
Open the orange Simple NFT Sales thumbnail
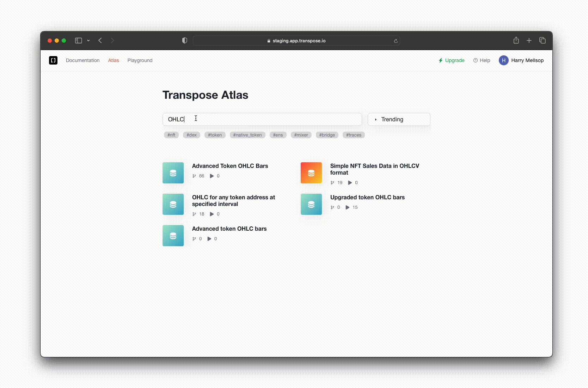point(311,173)
